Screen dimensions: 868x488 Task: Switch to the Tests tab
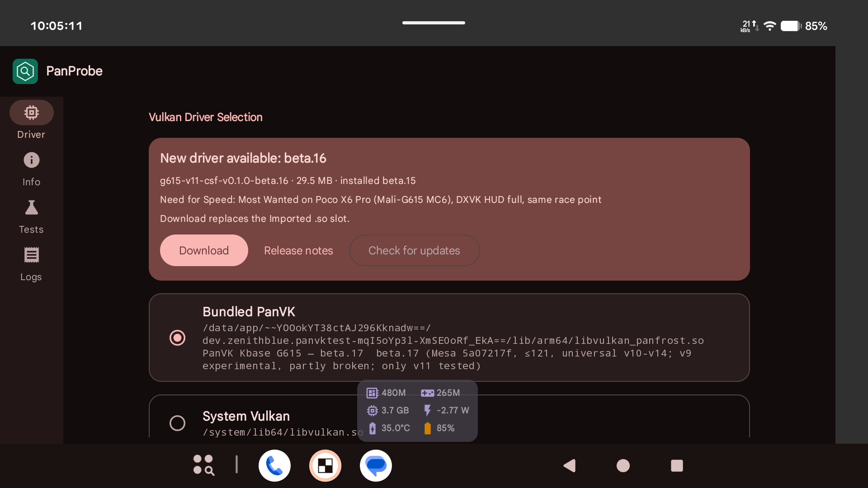coord(31,216)
